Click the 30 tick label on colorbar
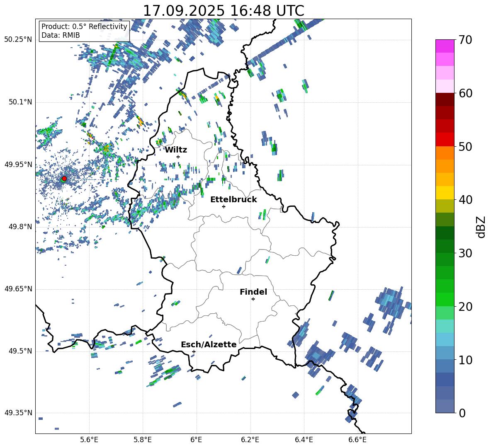Image resolution: width=491 pixels, height=448 pixels. click(x=465, y=253)
